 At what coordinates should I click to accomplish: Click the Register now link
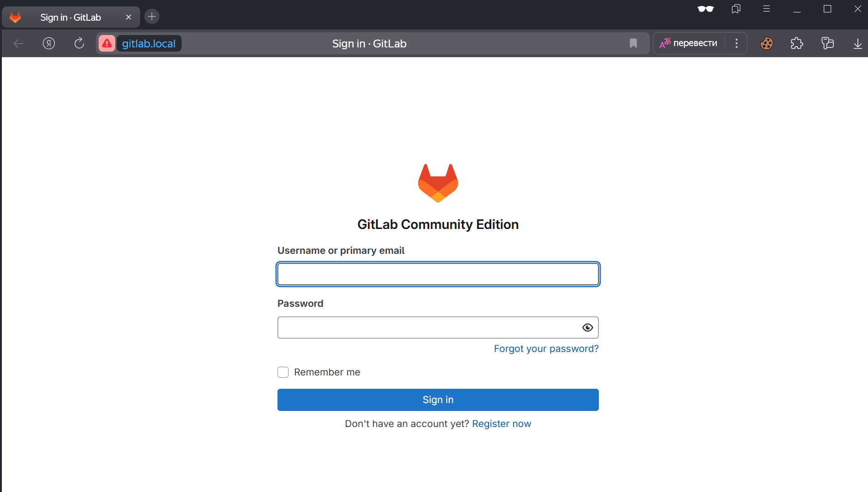pos(502,424)
